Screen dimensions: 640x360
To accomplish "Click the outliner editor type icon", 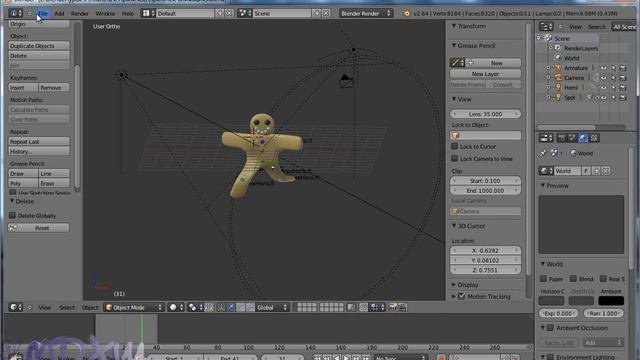I will point(546,27).
